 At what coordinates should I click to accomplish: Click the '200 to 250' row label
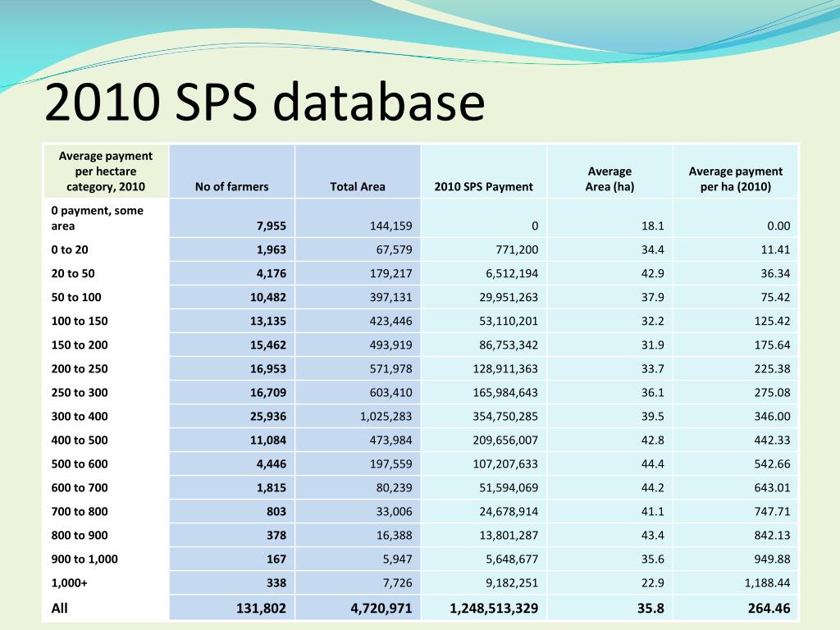tap(80, 368)
